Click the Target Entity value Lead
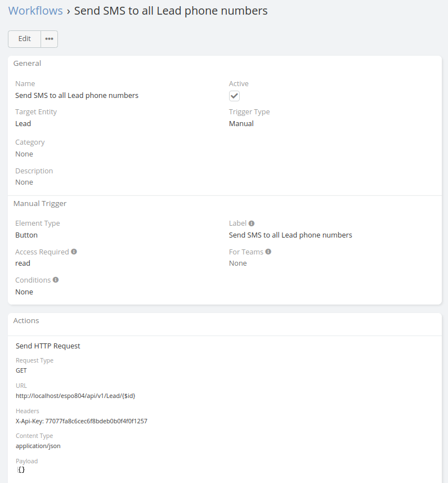448x483 pixels. click(23, 123)
